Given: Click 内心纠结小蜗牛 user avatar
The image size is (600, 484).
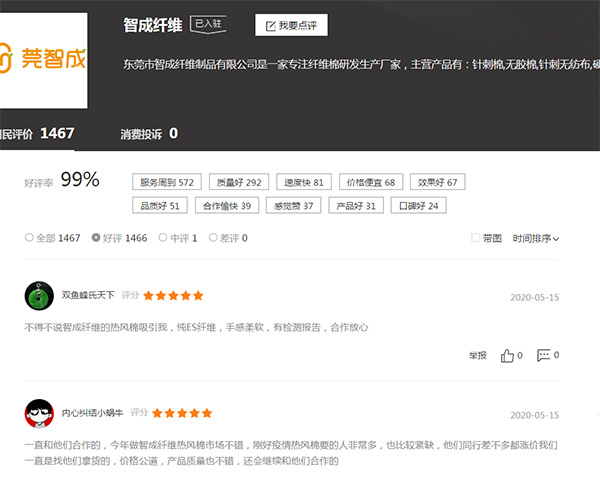Looking at the screenshot, I should click(39, 413).
